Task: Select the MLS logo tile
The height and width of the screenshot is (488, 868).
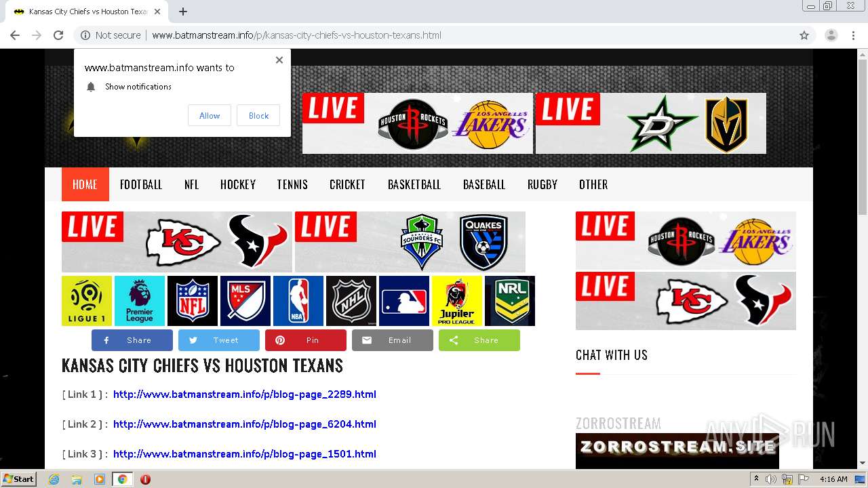Action: coord(245,301)
